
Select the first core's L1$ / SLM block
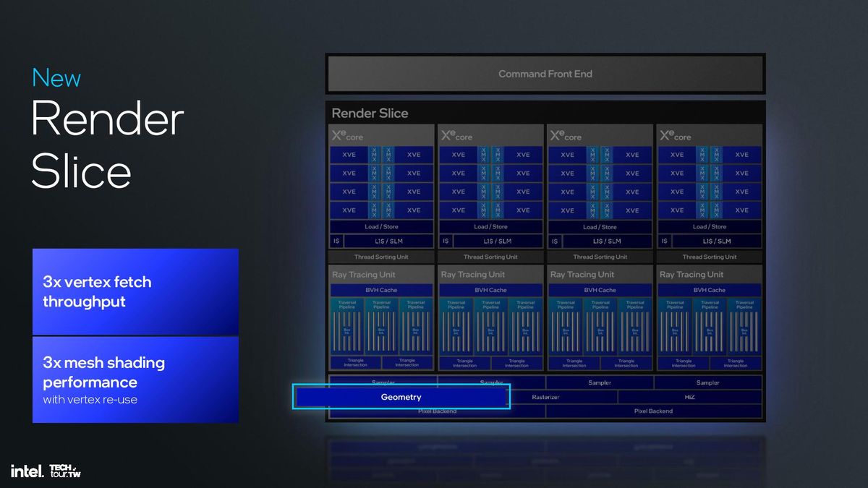pyautogui.click(x=388, y=241)
